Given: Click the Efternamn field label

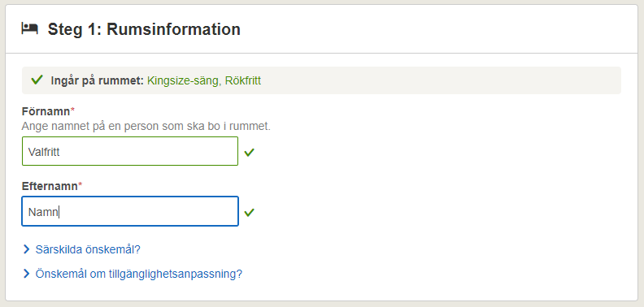Looking at the screenshot, I should click(50, 186).
